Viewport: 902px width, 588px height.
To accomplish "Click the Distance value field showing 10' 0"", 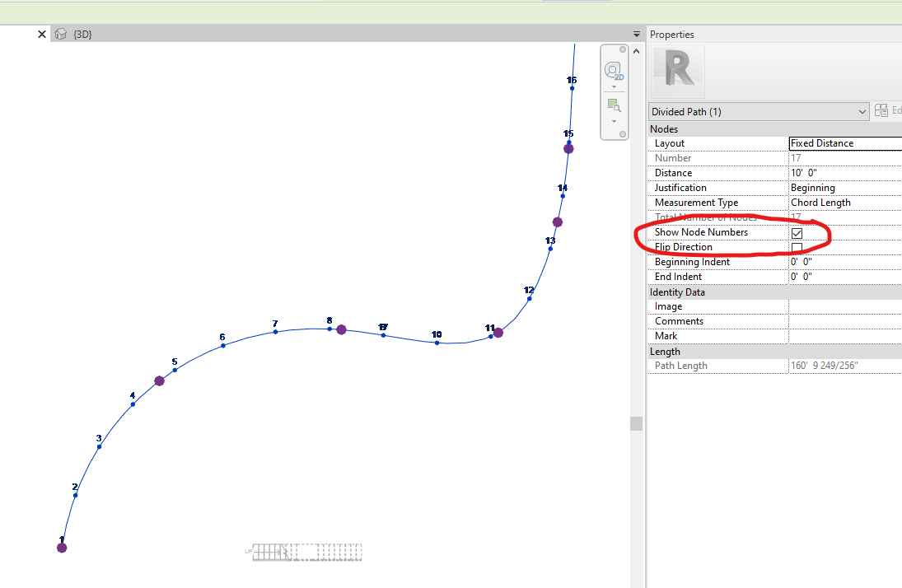I will (x=840, y=172).
